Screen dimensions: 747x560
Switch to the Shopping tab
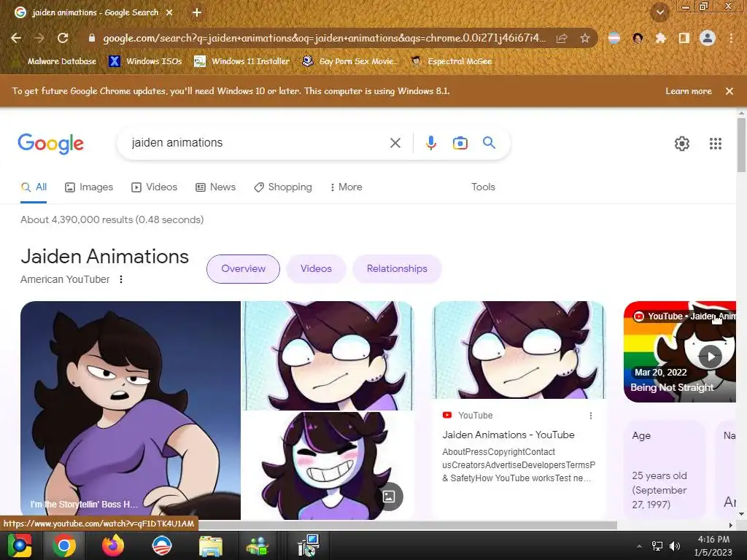tap(283, 187)
